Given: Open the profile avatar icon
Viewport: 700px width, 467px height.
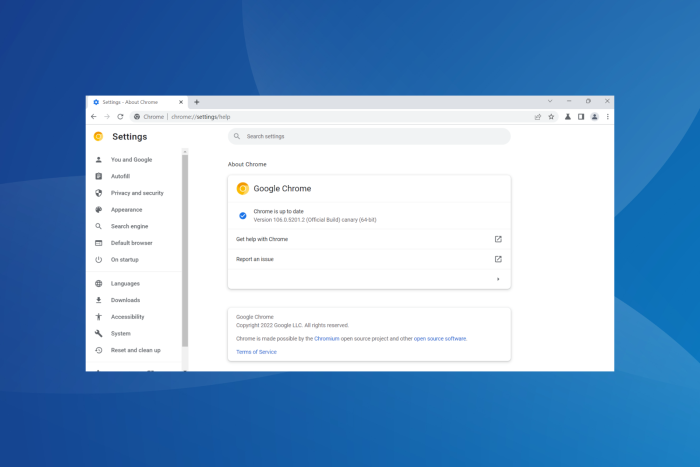Looking at the screenshot, I should tap(594, 117).
